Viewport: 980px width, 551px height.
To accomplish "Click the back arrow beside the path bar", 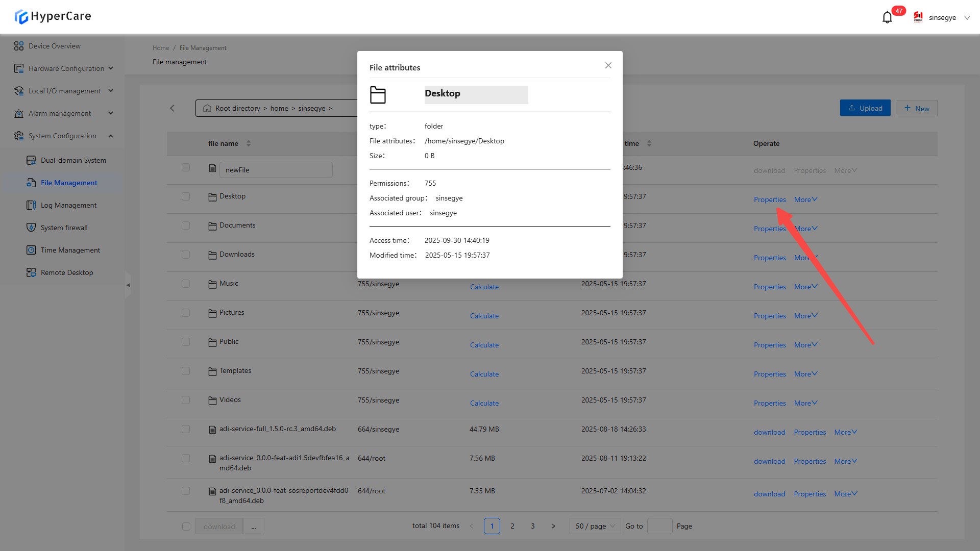I will click(x=173, y=108).
